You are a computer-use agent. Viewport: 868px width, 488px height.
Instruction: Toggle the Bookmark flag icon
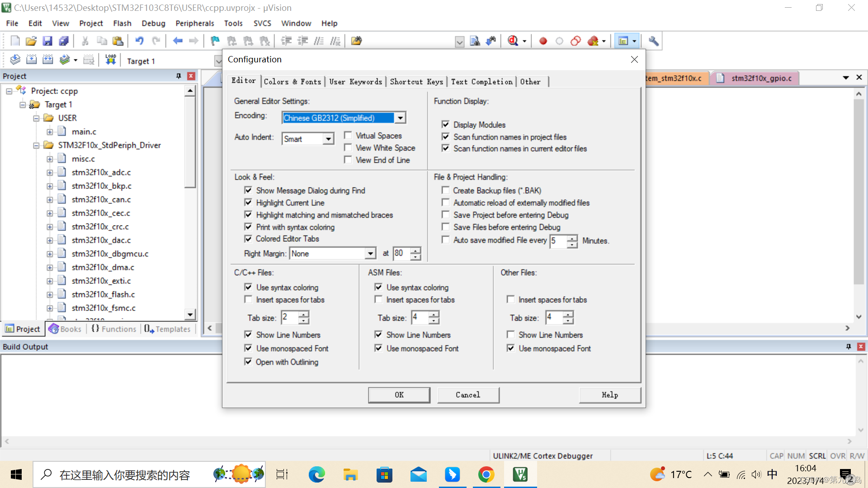pos(215,41)
